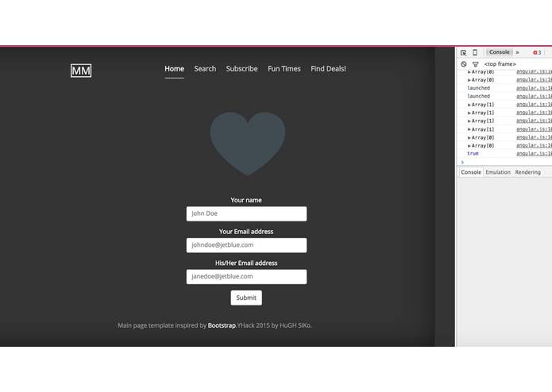The height and width of the screenshot is (392, 552).
Task: Open the console filter funnel icon
Action: pos(475,64)
